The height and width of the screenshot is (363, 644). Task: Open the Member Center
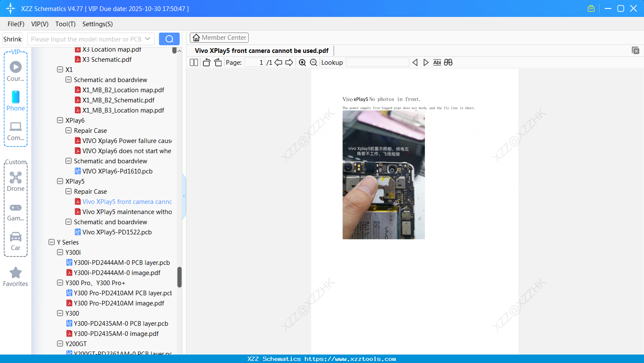219,37
